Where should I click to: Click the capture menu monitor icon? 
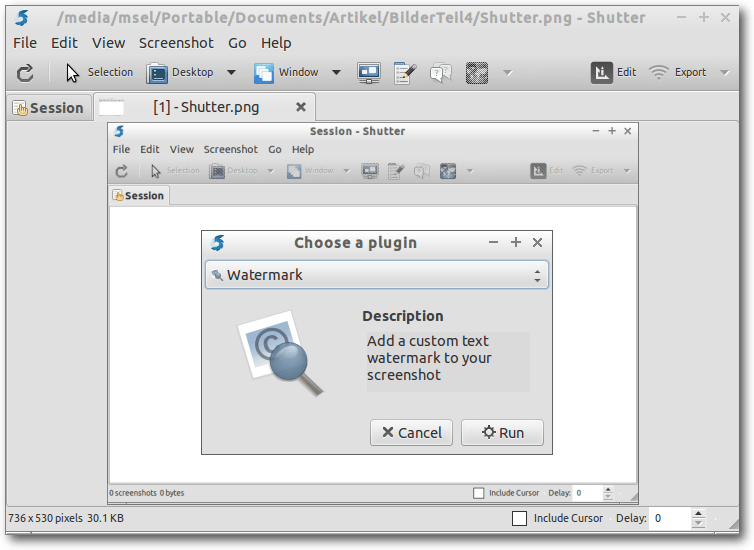[369, 73]
